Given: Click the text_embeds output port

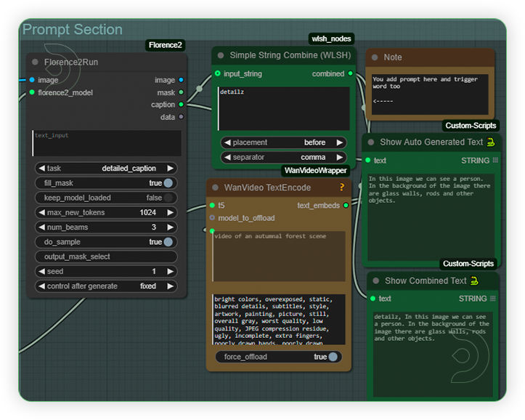Looking at the screenshot, I should tap(346, 206).
